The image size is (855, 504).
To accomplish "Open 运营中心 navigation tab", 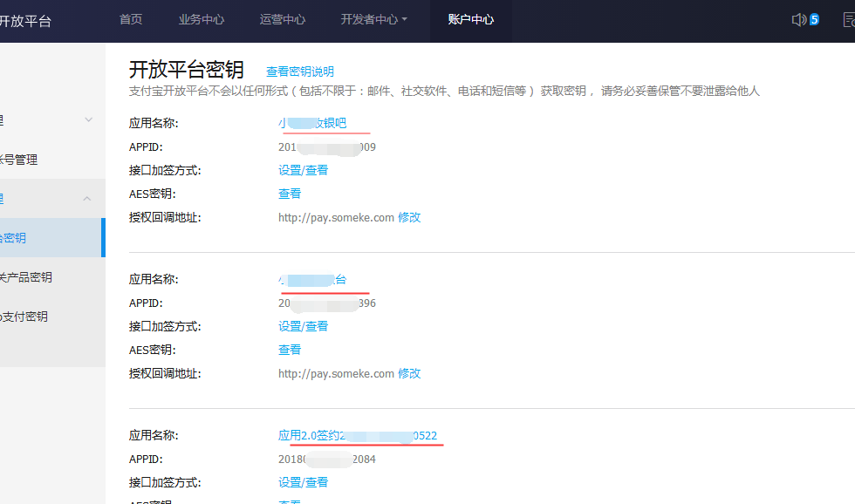I will coord(283,19).
